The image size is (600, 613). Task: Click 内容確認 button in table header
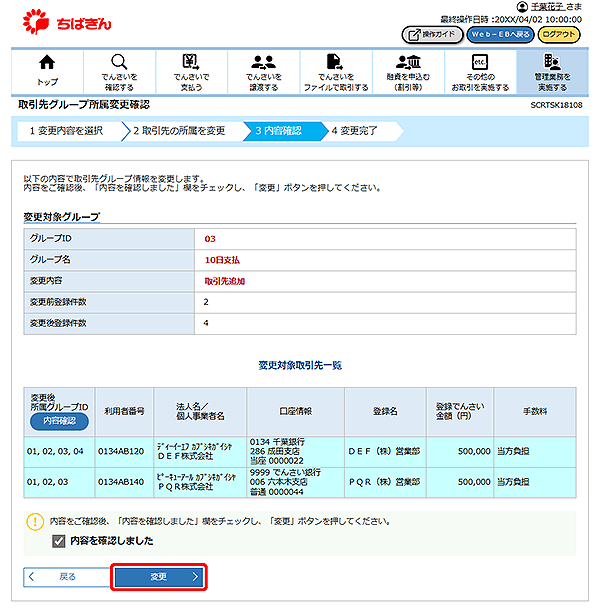59,421
